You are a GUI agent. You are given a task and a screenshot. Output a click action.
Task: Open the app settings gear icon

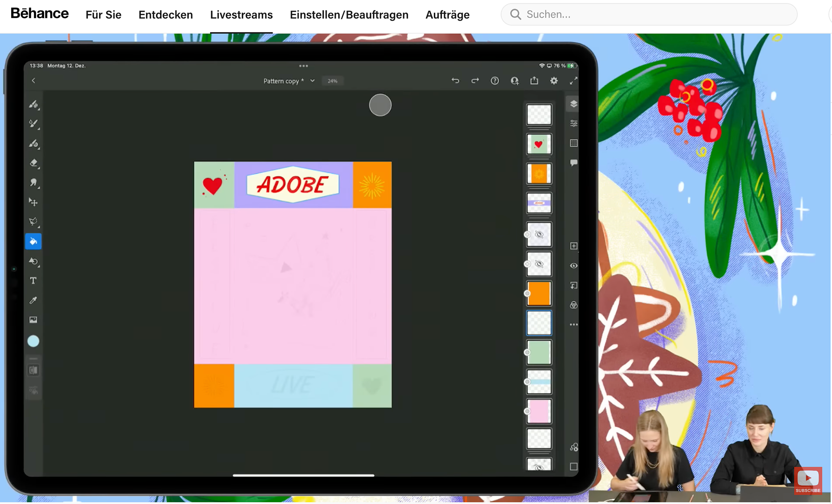tap(554, 81)
